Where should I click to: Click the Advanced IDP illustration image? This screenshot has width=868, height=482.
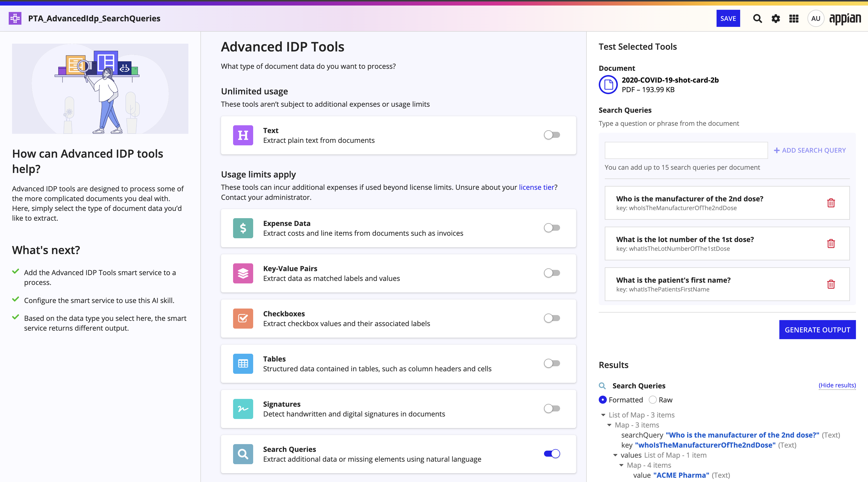(100, 89)
